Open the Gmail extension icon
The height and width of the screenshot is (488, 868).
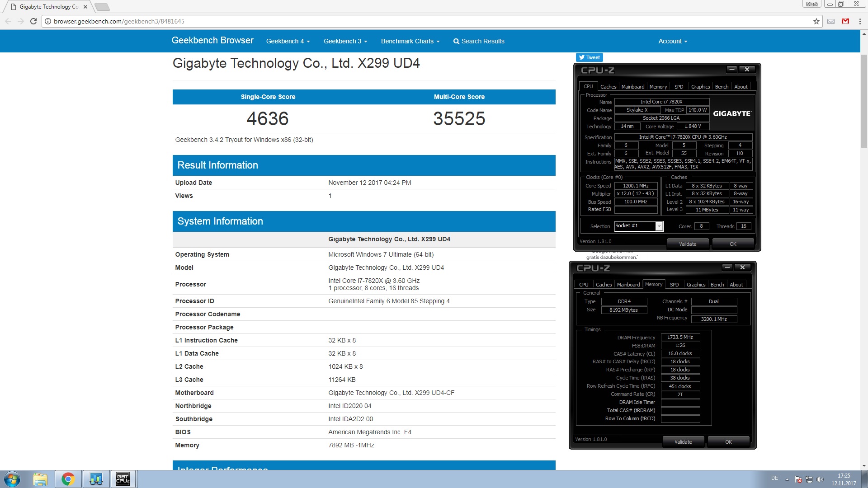tap(845, 21)
